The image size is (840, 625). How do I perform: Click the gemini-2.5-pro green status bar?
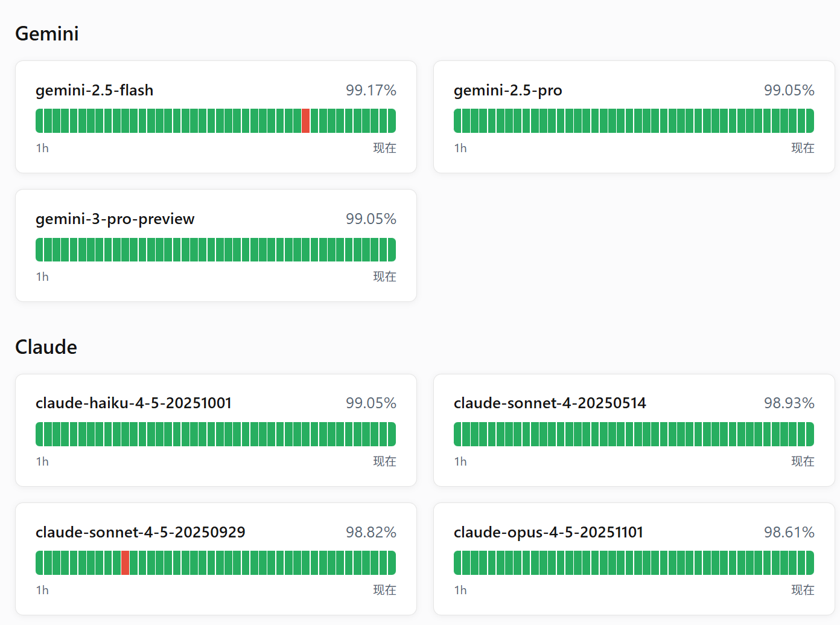634,121
